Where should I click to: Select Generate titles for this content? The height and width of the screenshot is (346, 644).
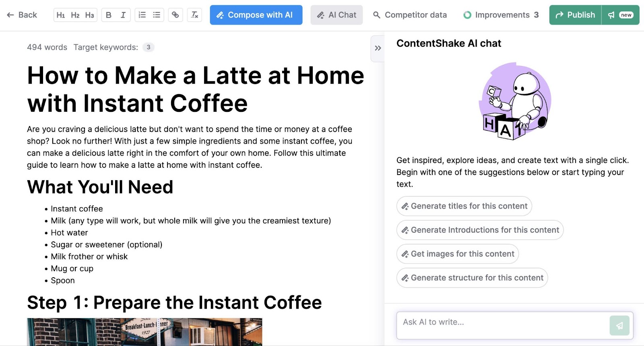464,206
